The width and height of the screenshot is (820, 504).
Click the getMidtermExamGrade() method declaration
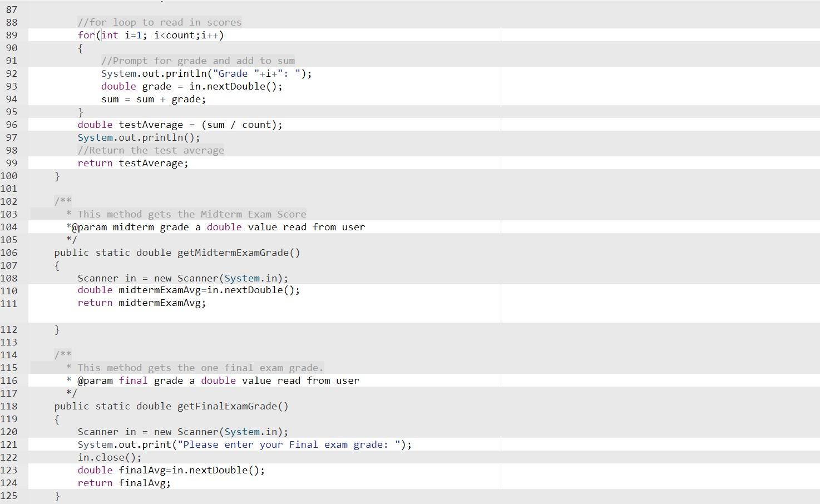177,253
